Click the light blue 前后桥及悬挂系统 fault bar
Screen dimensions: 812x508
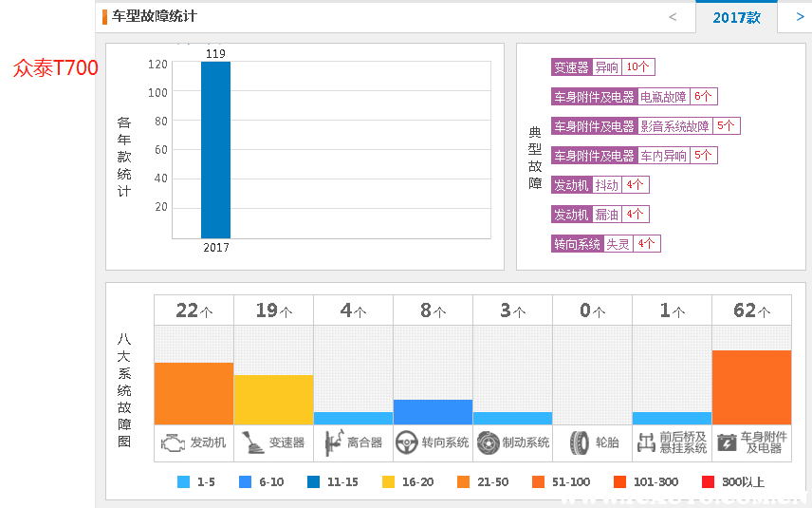tap(673, 419)
